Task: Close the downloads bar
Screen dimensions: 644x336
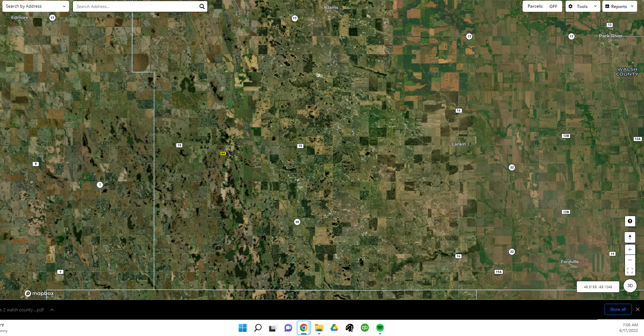Action: (x=637, y=309)
